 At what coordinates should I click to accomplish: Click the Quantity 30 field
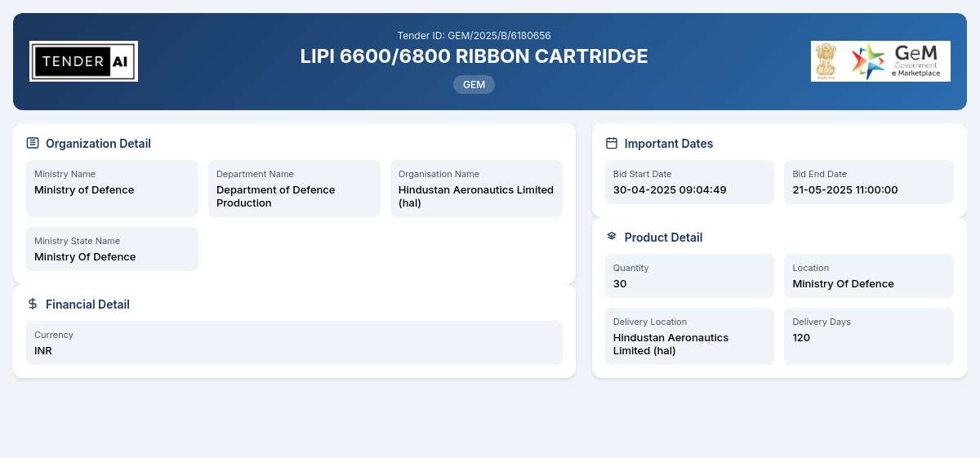[689, 276]
